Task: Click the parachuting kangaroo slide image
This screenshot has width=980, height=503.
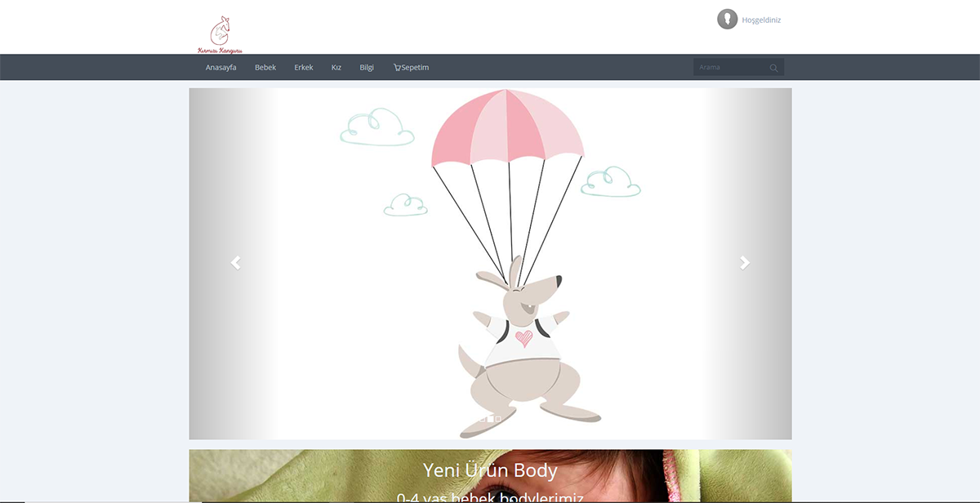Action: pyautogui.click(x=490, y=263)
